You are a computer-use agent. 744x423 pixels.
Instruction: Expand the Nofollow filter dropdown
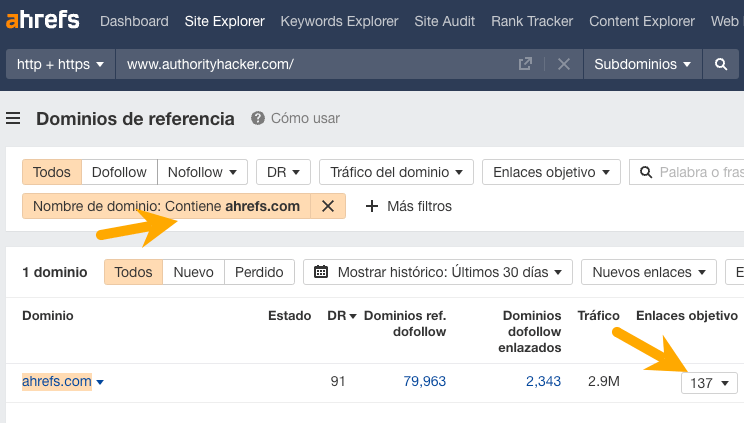point(203,172)
